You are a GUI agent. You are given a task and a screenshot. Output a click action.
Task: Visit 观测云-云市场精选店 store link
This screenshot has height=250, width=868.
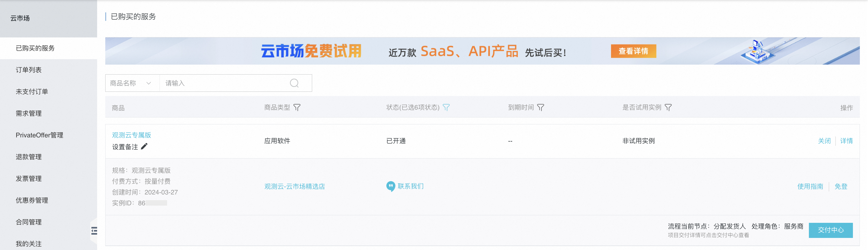[x=294, y=186]
